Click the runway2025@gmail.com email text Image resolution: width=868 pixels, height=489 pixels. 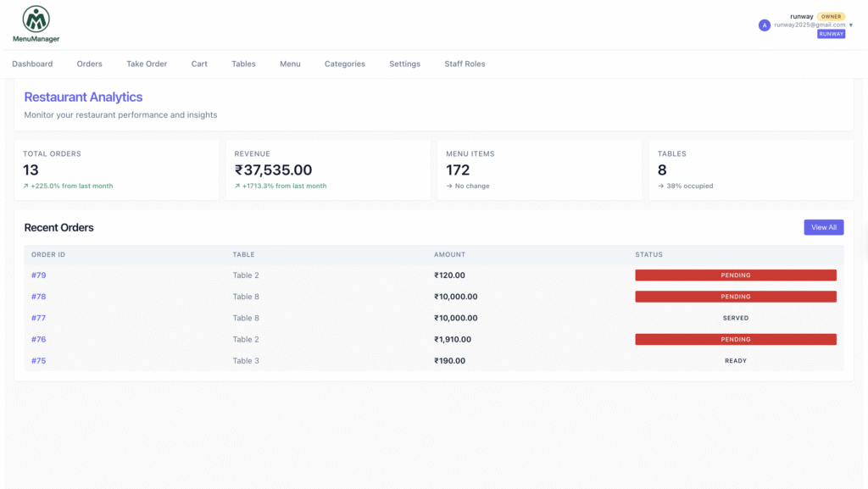pyautogui.click(x=810, y=25)
